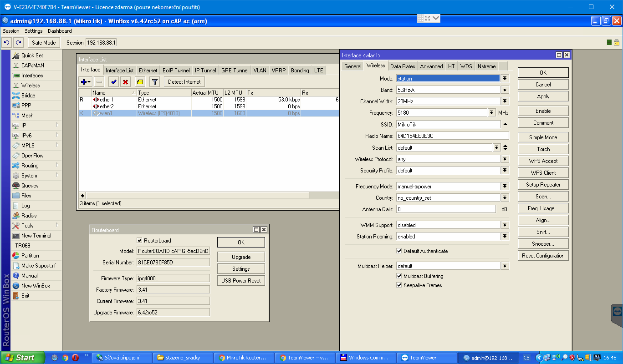The width and height of the screenshot is (623, 364).
Task: Toggle Safe Mode in the toolbar
Action: (44, 42)
